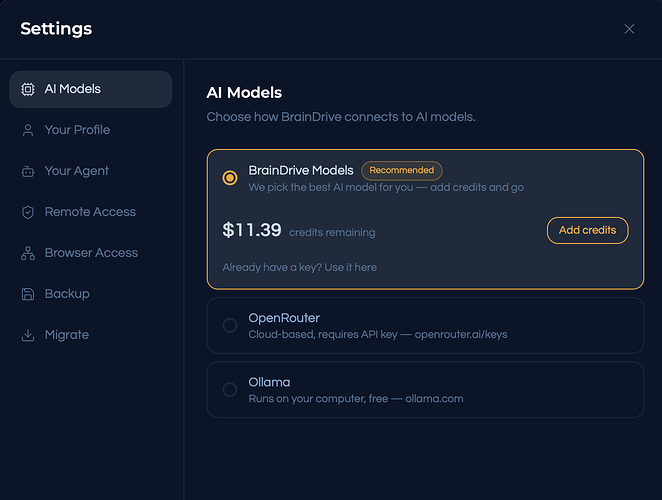662x500 pixels.
Task: Click the OpenRouter option title
Action: pyautogui.click(x=284, y=318)
